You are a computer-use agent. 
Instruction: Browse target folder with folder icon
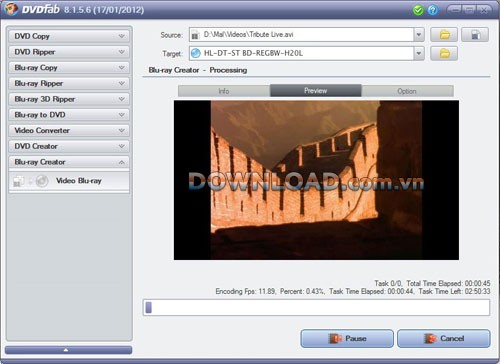click(x=444, y=53)
